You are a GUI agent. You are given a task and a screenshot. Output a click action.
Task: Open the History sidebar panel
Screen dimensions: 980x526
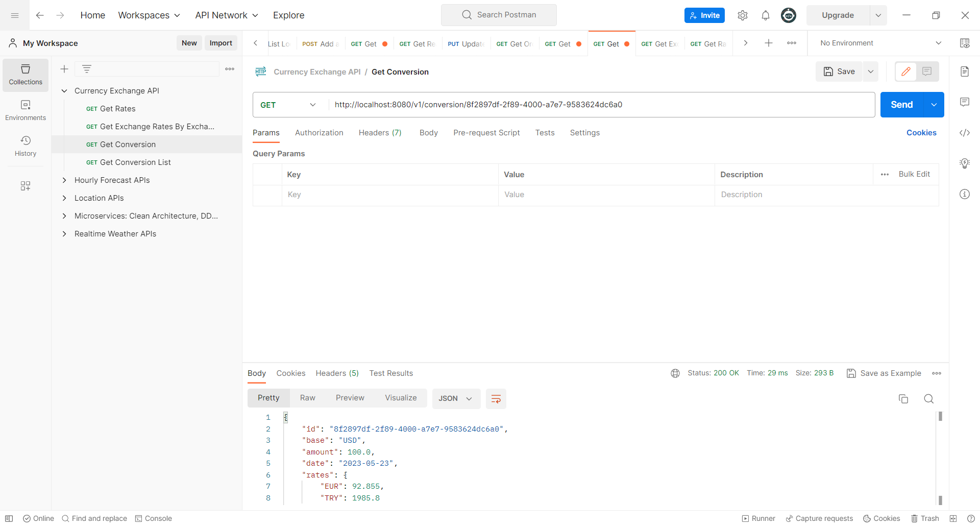pos(26,147)
